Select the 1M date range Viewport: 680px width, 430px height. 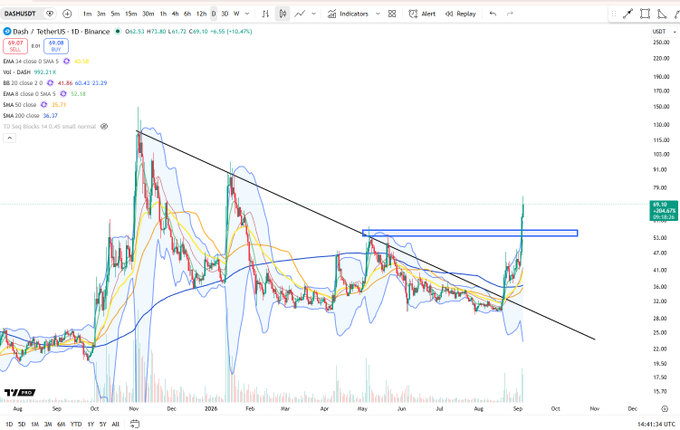pyautogui.click(x=35, y=424)
